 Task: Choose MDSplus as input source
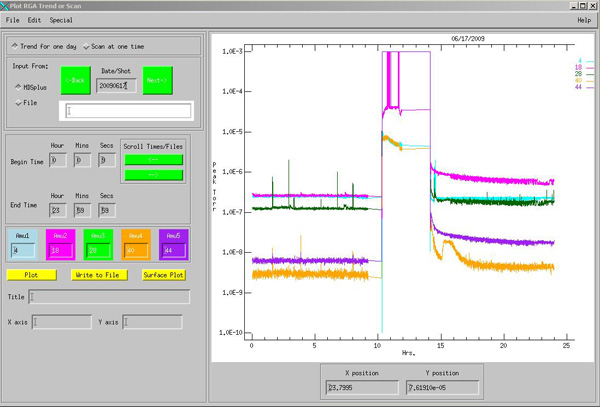click(31, 87)
